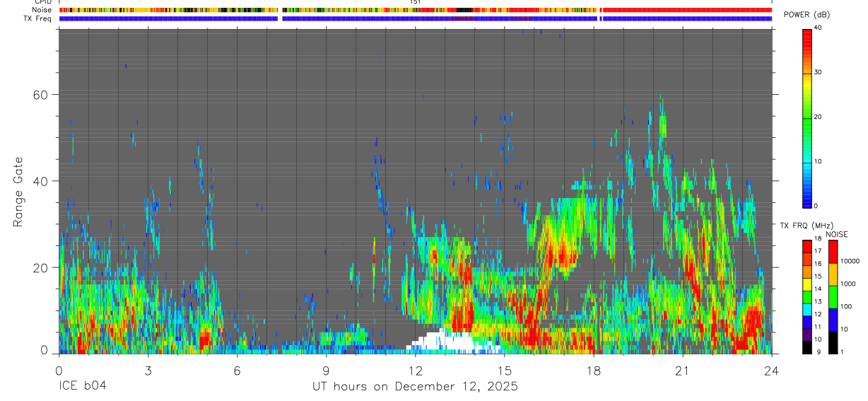Click the red top of the power color bar

click(x=807, y=33)
